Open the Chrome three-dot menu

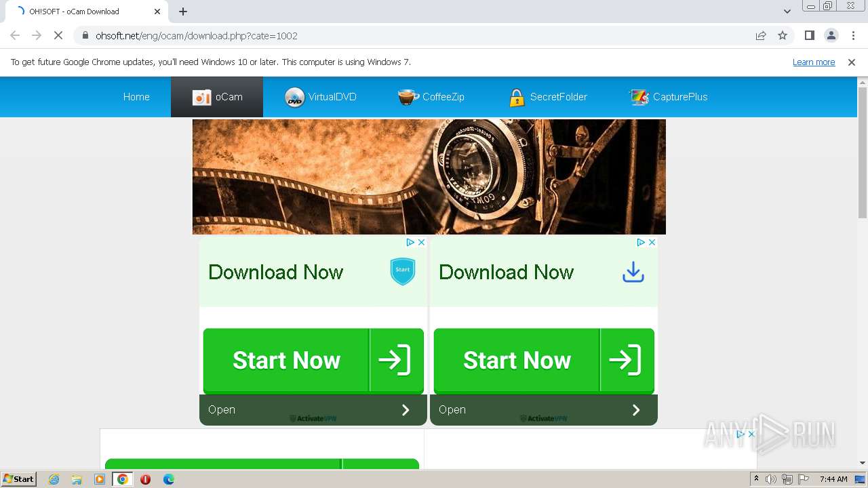852,36
